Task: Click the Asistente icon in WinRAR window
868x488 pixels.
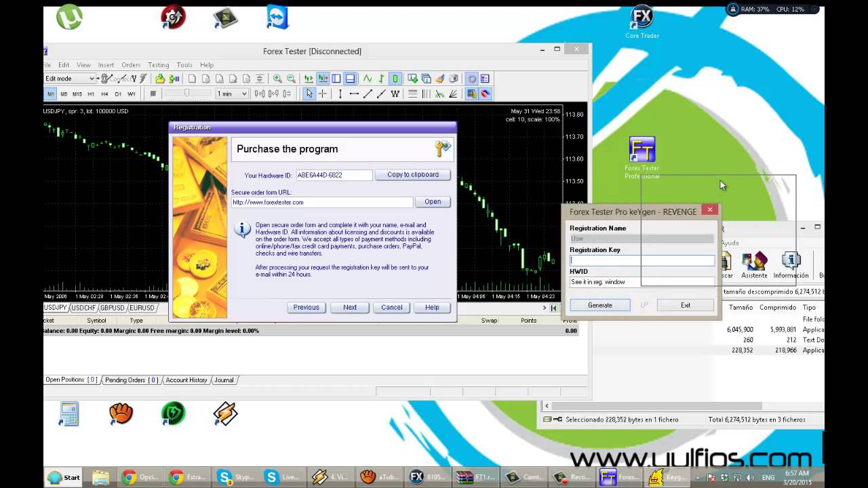Action: [x=754, y=265]
